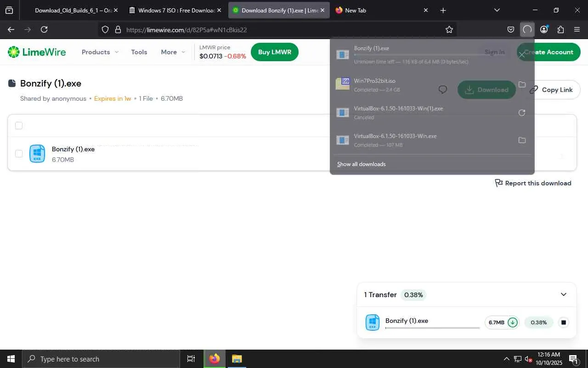The image size is (588, 368).
Task: Click the Create Account button
Action: (548, 52)
